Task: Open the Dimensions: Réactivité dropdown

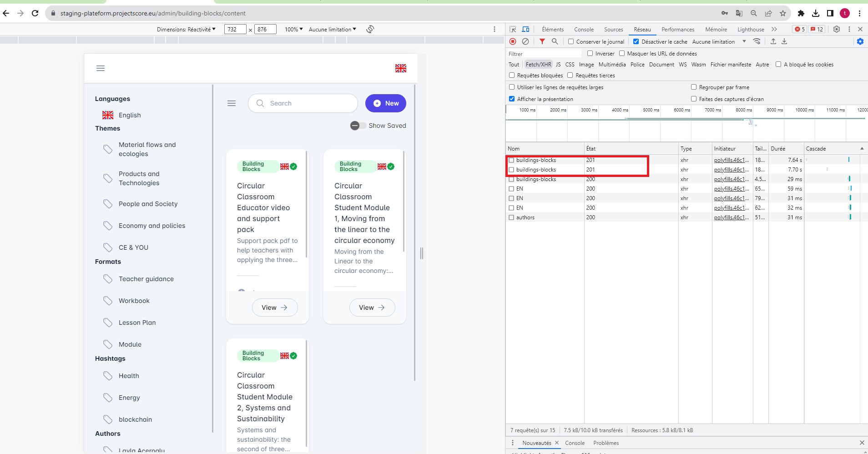Action: tap(186, 29)
